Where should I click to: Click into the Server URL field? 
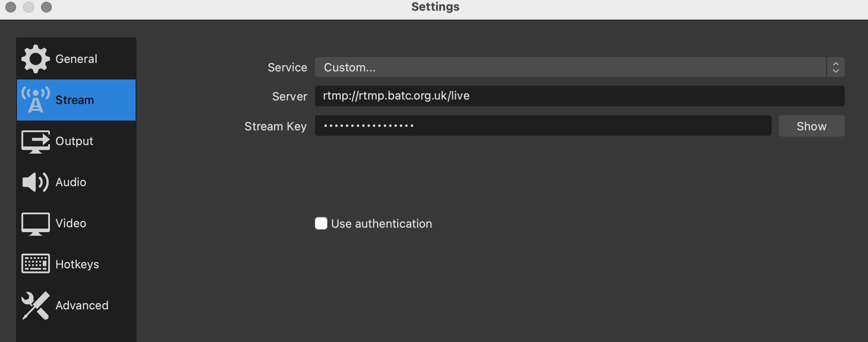[579, 96]
